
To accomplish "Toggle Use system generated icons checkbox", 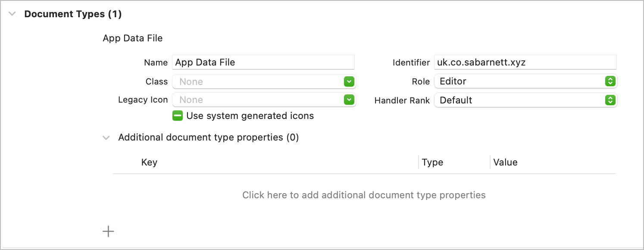I will 178,116.
